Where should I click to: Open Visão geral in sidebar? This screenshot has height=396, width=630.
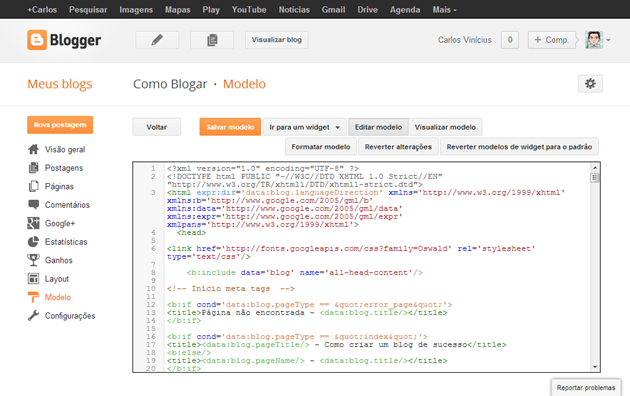pos(65,149)
